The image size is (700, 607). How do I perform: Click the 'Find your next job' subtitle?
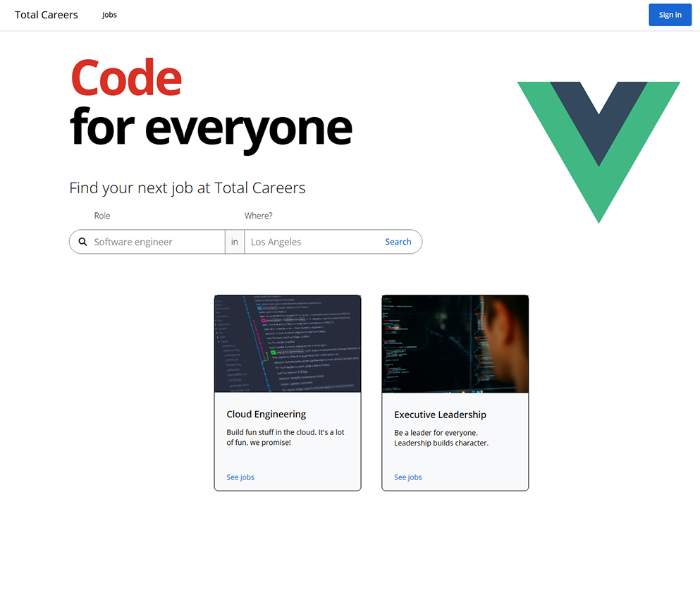187,188
